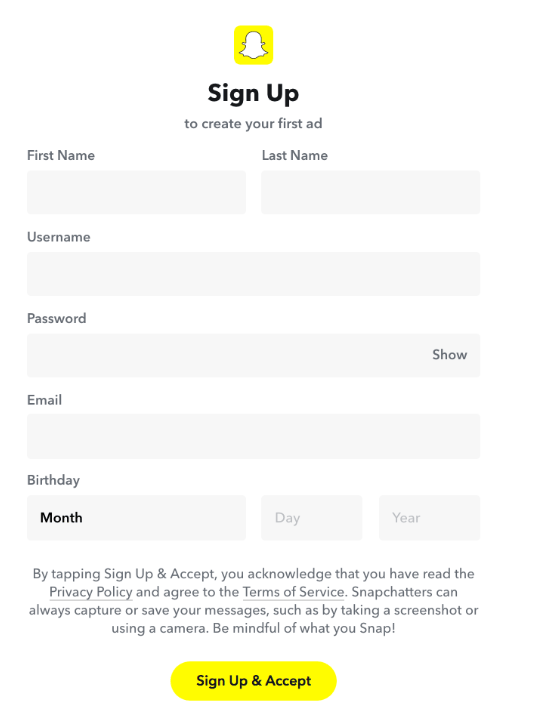Select the Year birthday field
This screenshot has height=725, width=556.
(430, 518)
